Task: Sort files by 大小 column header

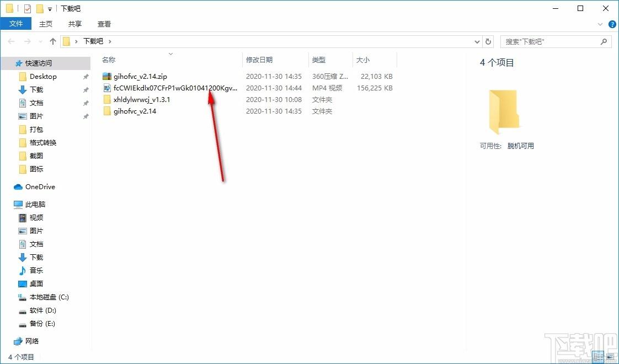Action: [363, 60]
